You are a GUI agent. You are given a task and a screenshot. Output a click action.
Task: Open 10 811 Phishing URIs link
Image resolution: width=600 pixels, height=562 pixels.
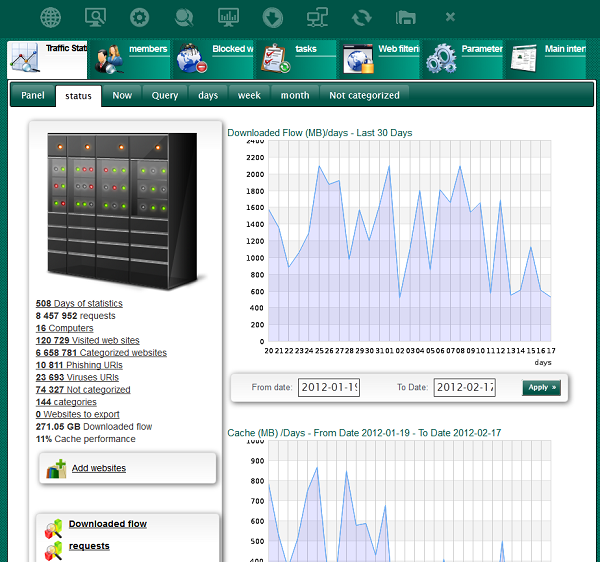(79, 365)
